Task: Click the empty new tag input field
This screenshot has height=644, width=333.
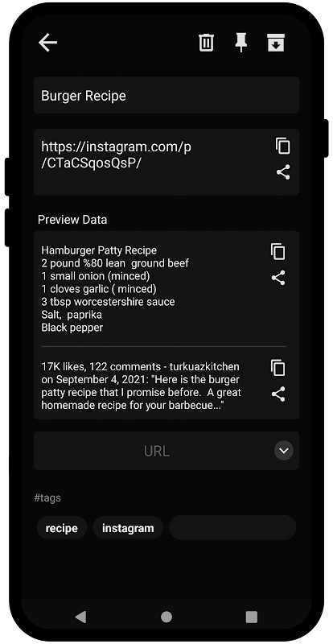Action: 232,528
